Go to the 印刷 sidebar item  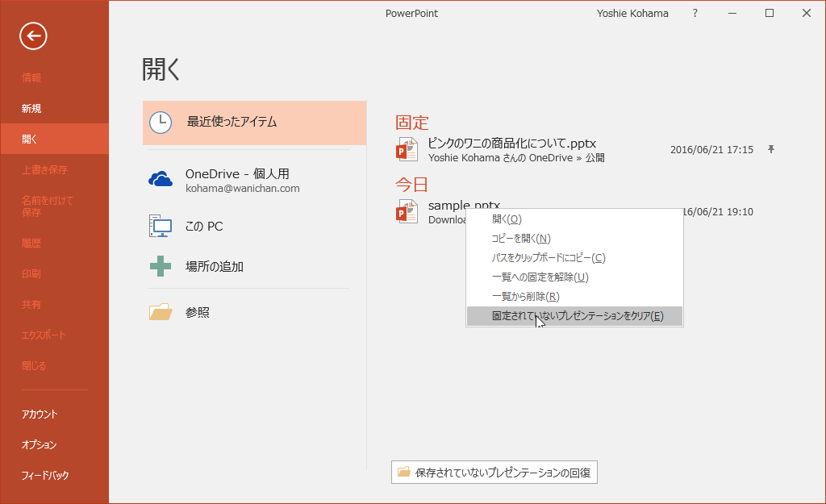[55, 274]
